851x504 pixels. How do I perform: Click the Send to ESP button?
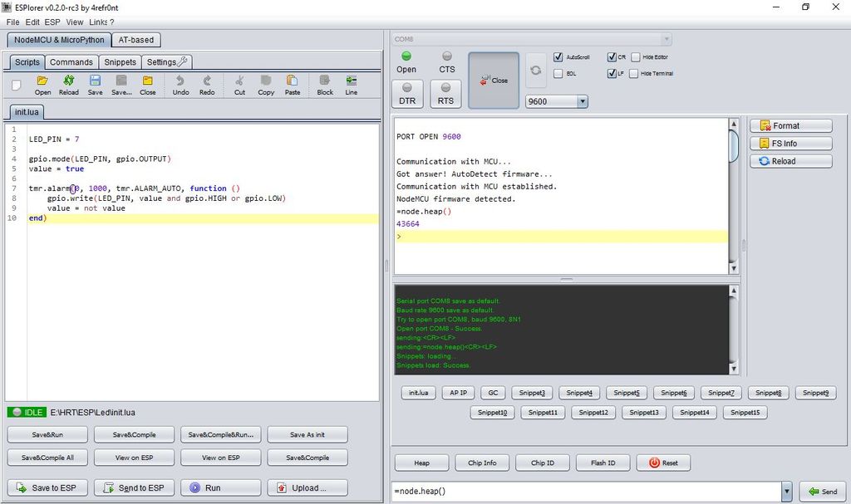pos(134,487)
